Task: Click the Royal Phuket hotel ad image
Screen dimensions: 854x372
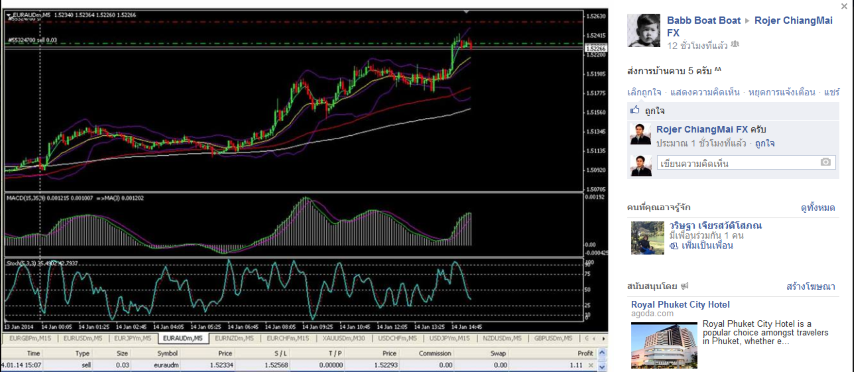Action: [664, 344]
